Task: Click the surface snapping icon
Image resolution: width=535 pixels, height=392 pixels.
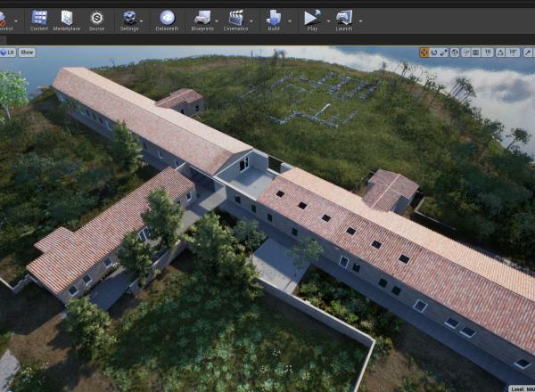Action: pyautogui.click(x=465, y=53)
